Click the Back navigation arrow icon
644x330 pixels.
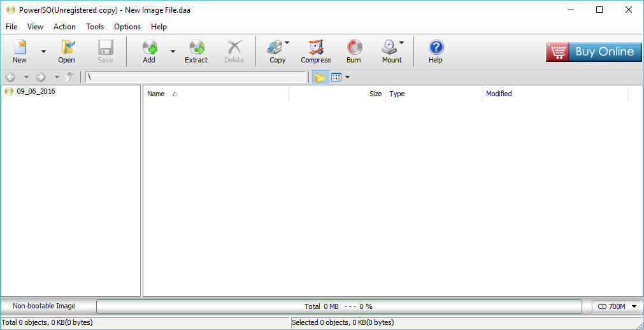(11, 77)
